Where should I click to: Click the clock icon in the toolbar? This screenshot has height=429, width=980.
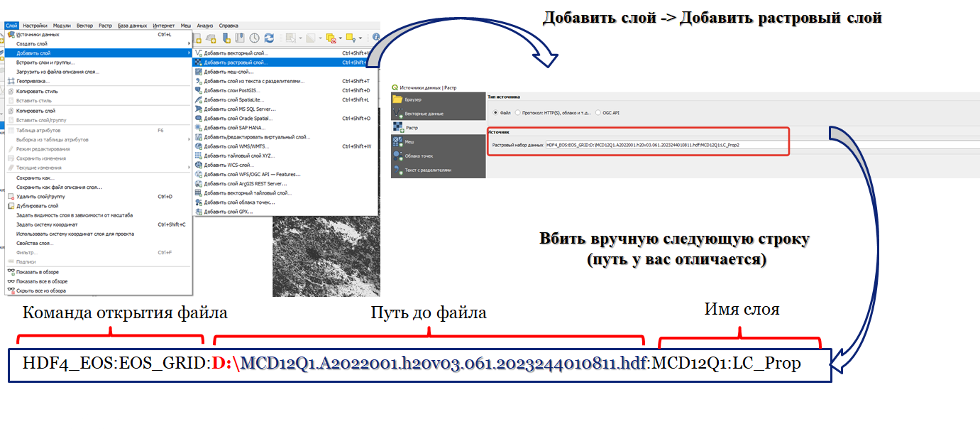click(254, 38)
